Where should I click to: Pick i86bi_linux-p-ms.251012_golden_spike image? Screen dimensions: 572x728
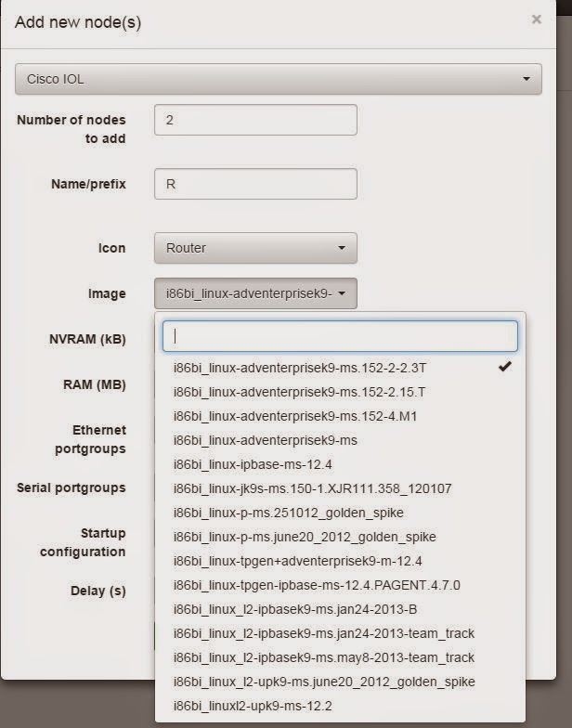340,513
